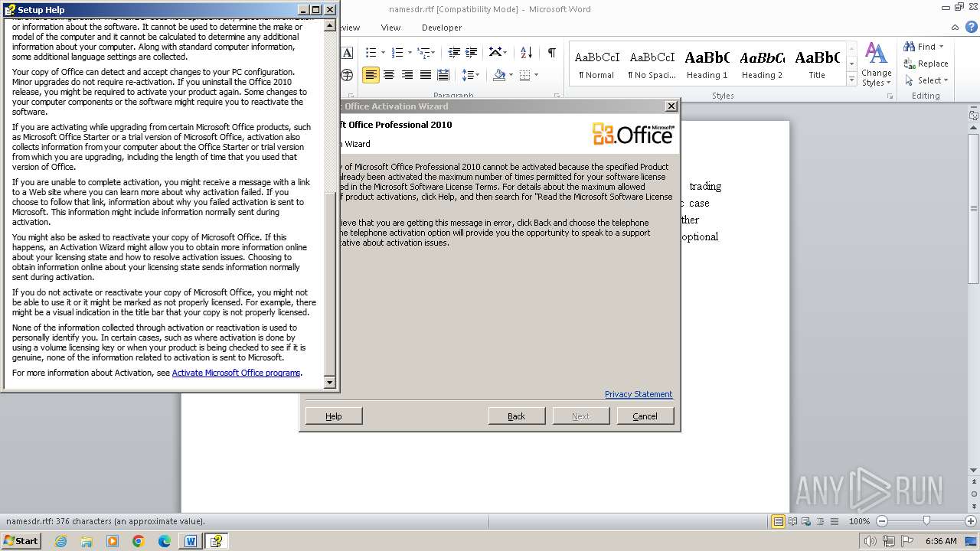Apply paragraph Shading paint bucket
Image resolution: width=980 pixels, height=551 pixels.
(x=499, y=74)
